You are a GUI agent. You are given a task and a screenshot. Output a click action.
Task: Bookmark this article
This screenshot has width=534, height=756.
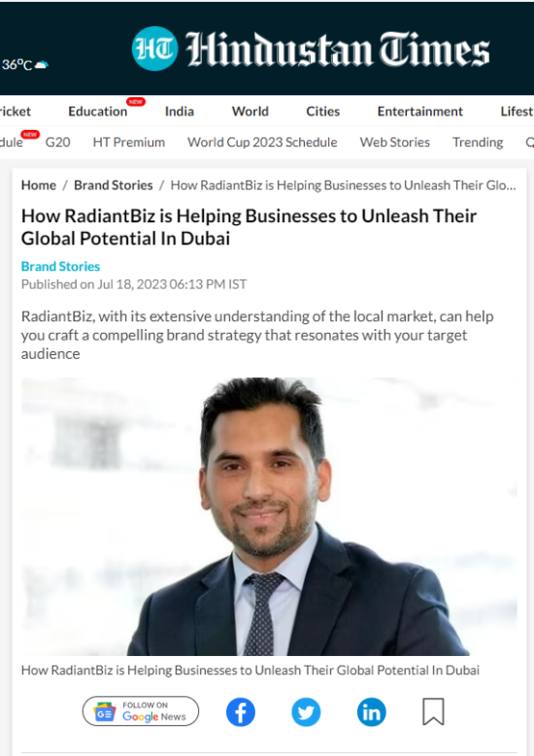click(x=433, y=711)
